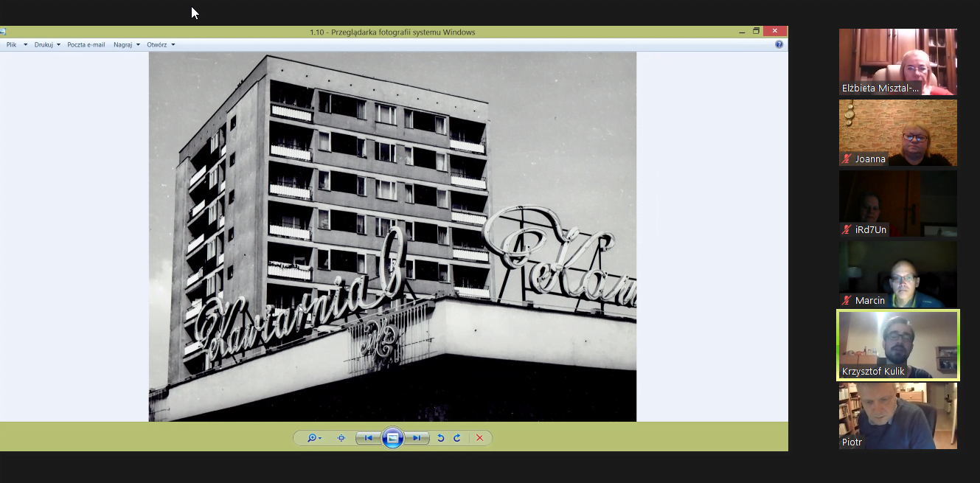This screenshot has width=980, height=483.
Task: Expand the Nagraj dropdown arrow
Action: pyautogui.click(x=138, y=45)
